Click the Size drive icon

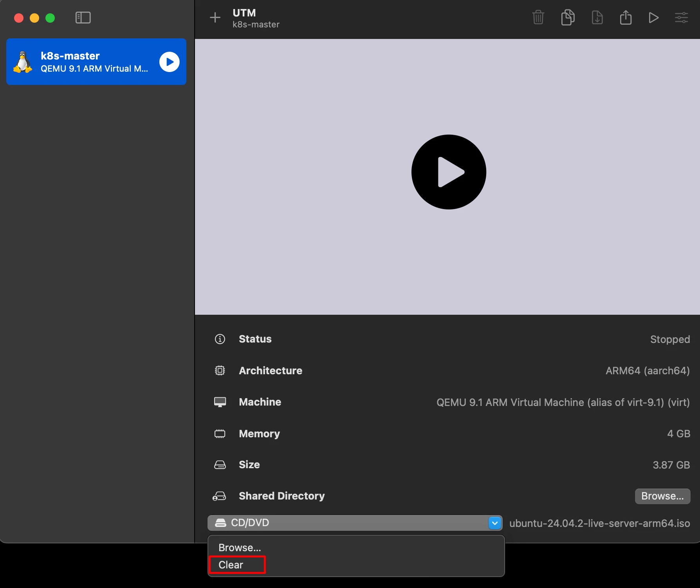tap(220, 465)
